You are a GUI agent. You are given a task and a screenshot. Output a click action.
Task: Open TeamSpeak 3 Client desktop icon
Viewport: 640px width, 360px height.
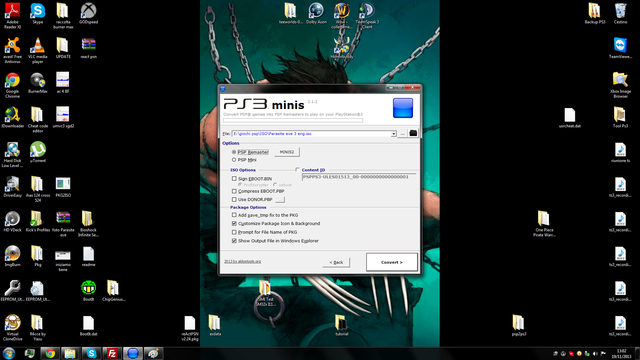(x=367, y=16)
